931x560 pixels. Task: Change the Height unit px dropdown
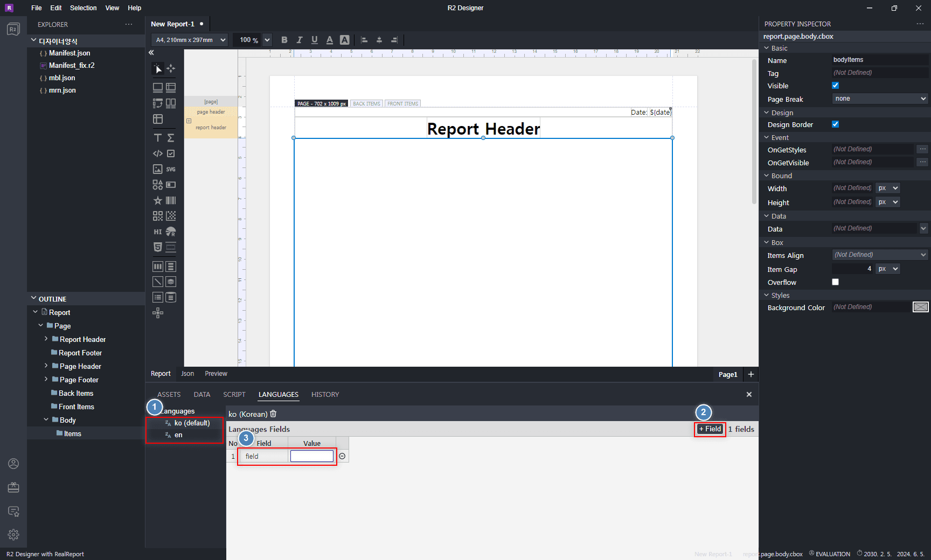coord(888,202)
